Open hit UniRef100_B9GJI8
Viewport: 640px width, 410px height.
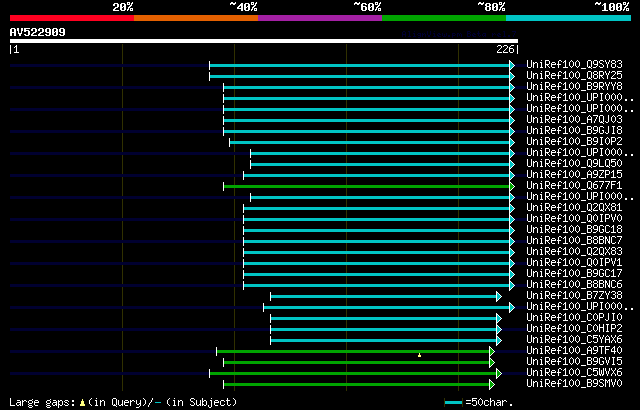(x=574, y=131)
